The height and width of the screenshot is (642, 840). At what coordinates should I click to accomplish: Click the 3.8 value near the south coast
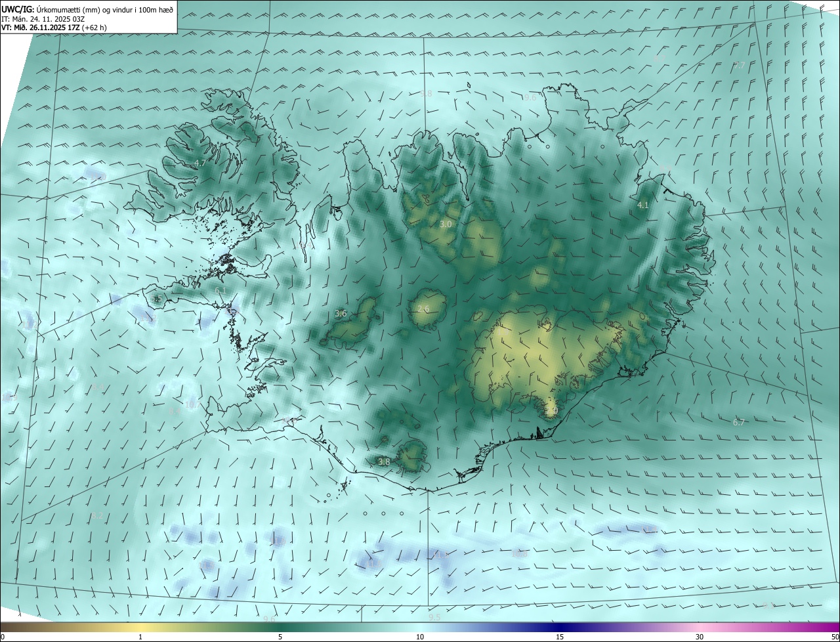tap(384, 462)
